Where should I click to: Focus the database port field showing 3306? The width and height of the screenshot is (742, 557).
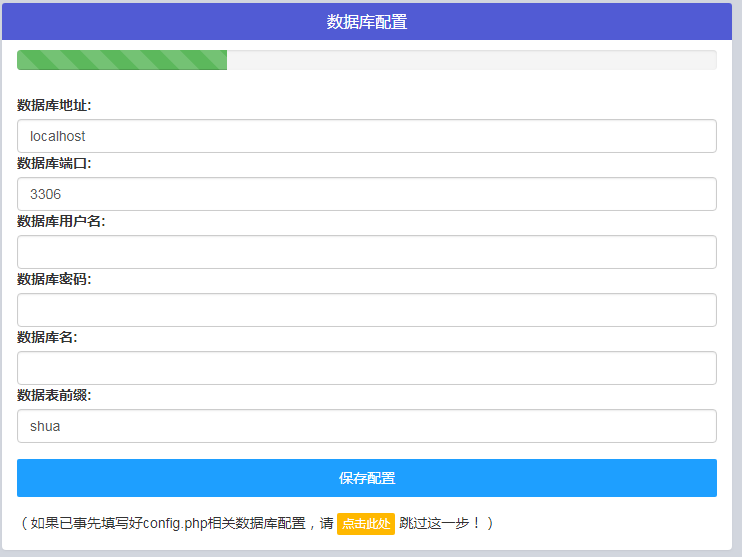[x=367, y=194]
